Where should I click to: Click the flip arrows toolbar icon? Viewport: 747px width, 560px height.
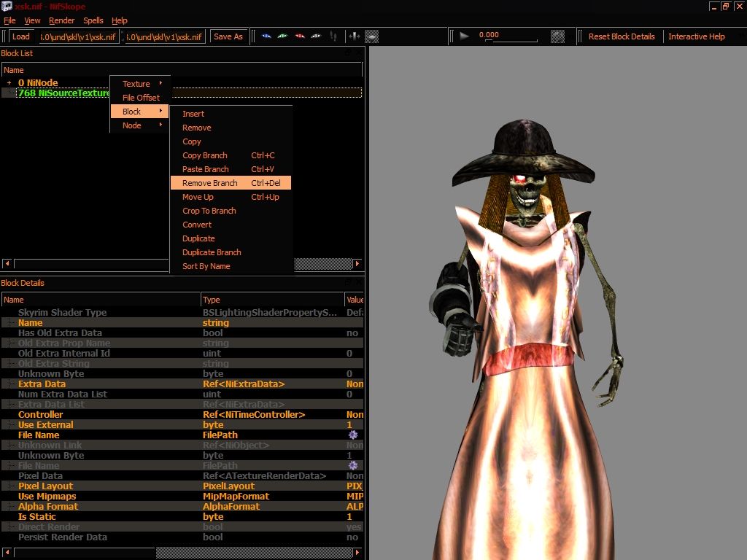point(354,36)
